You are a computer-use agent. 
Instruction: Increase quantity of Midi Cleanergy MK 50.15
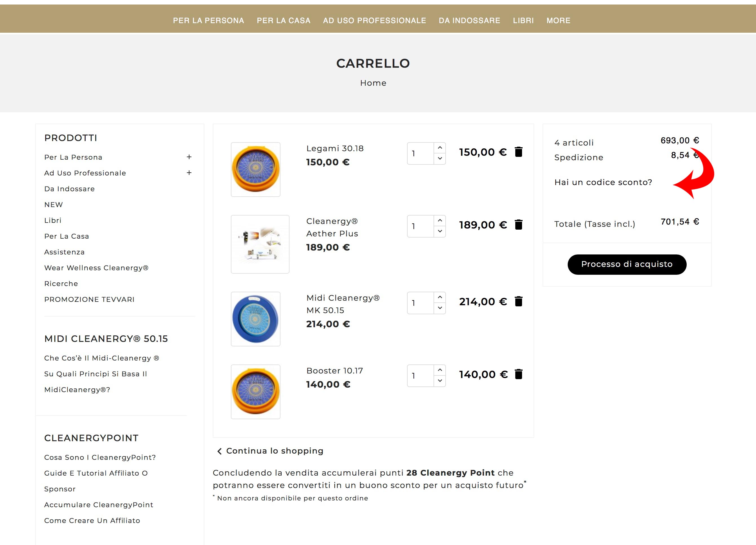[440, 297]
